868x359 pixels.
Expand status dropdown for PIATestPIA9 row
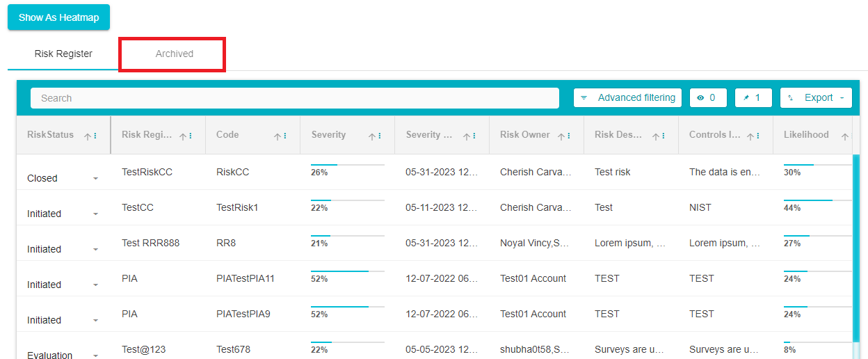(95, 321)
